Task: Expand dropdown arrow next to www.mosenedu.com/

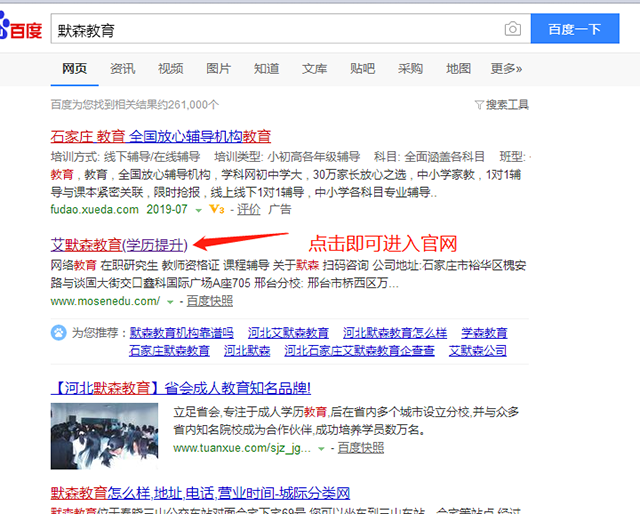Action: pyautogui.click(x=170, y=302)
